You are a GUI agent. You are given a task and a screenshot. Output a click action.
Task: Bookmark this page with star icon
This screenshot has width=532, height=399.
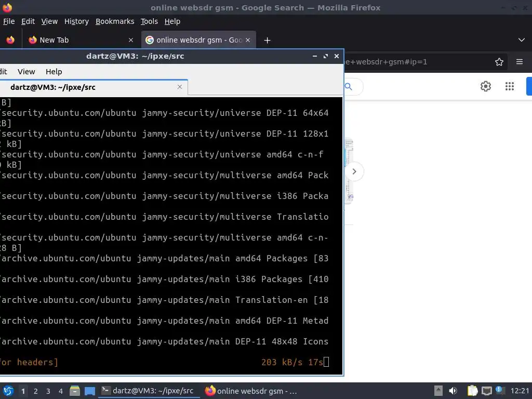pyautogui.click(x=499, y=62)
